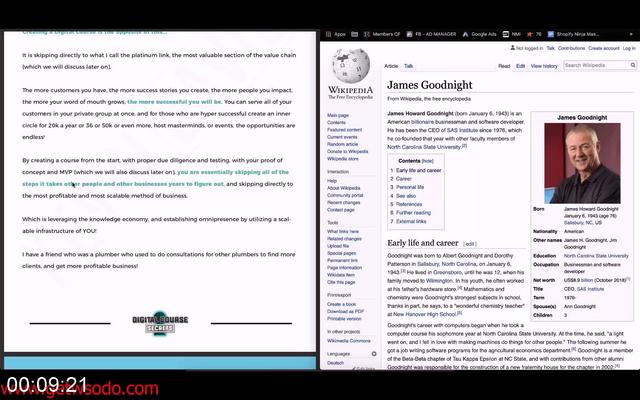Open the billionaire link in intro
The image size is (640, 400).
422,122
